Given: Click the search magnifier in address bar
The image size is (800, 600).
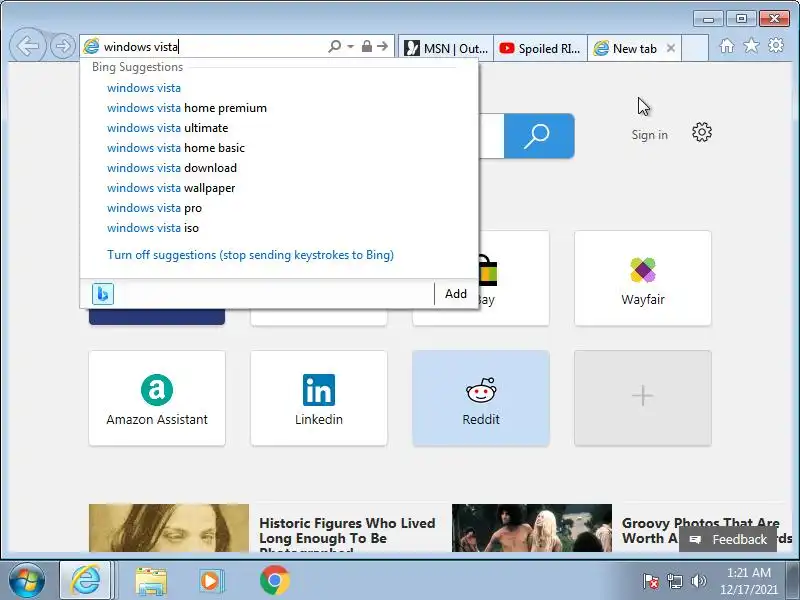Looking at the screenshot, I should coord(335,46).
